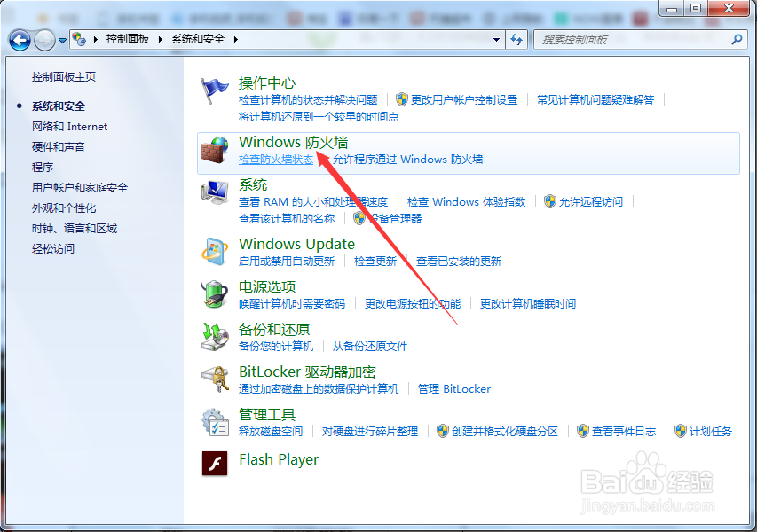Screen dimensions: 757x532
Task: Go back with the blue Back arrow
Action: point(20,40)
